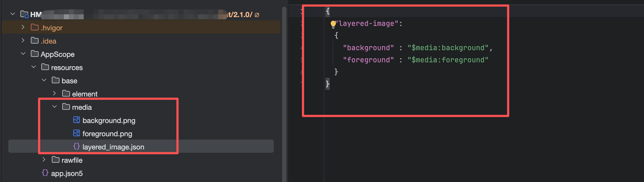Click the layered_image.json braces file icon

pos(77,146)
